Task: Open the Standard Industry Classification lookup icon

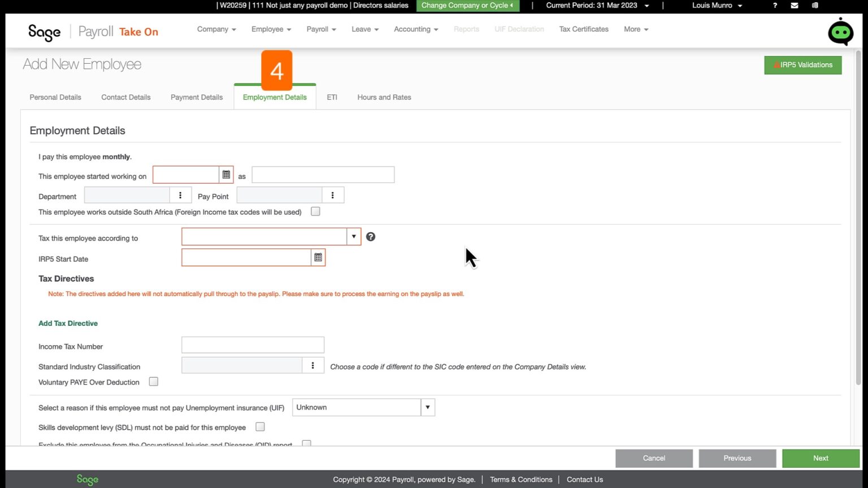Action: 313,365
